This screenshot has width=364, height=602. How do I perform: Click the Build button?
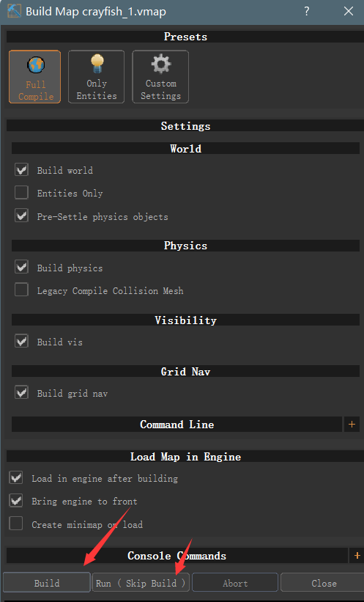(x=47, y=583)
